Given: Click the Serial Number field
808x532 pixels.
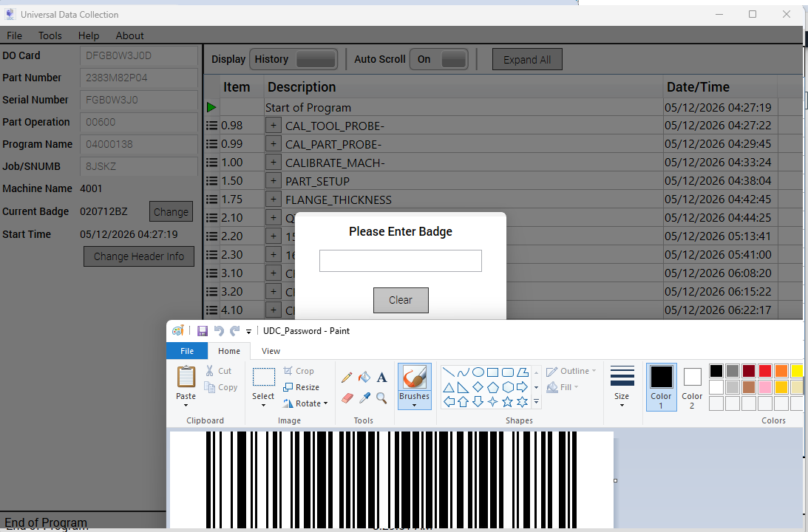Looking at the screenshot, I should point(139,100).
